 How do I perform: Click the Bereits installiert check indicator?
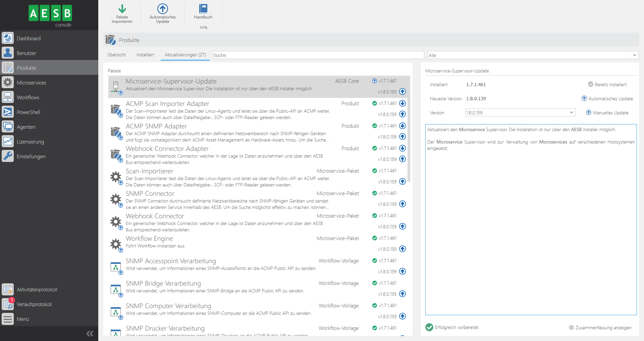tap(590, 84)
